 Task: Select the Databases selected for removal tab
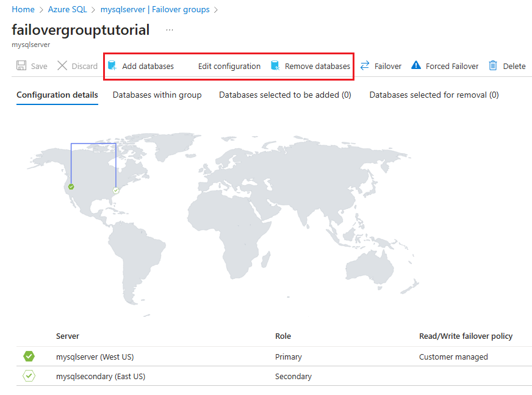[x=433, y=95]
